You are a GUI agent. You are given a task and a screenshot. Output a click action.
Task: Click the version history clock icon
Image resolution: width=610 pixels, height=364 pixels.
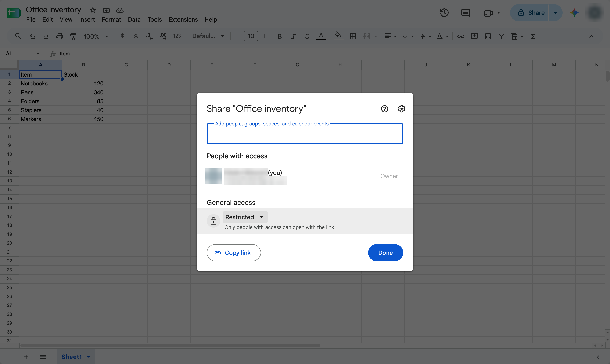point(444,13)
